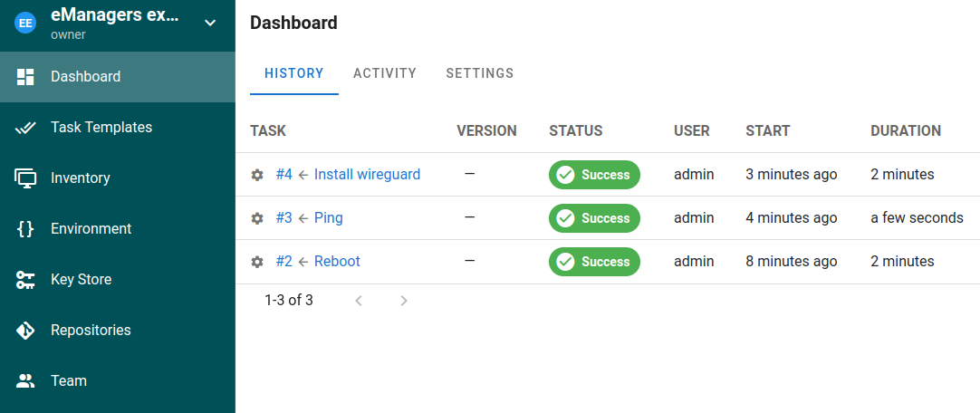Screen dimensions: 980x413
Task: Go to previous page of task history
Action: pyautogui.click(x=359, y=301)
